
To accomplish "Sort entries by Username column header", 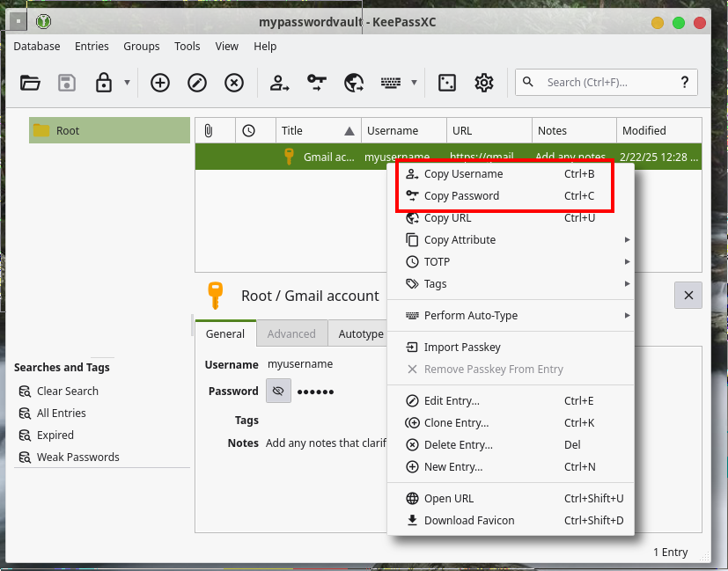I will click(x=404, y=131).
